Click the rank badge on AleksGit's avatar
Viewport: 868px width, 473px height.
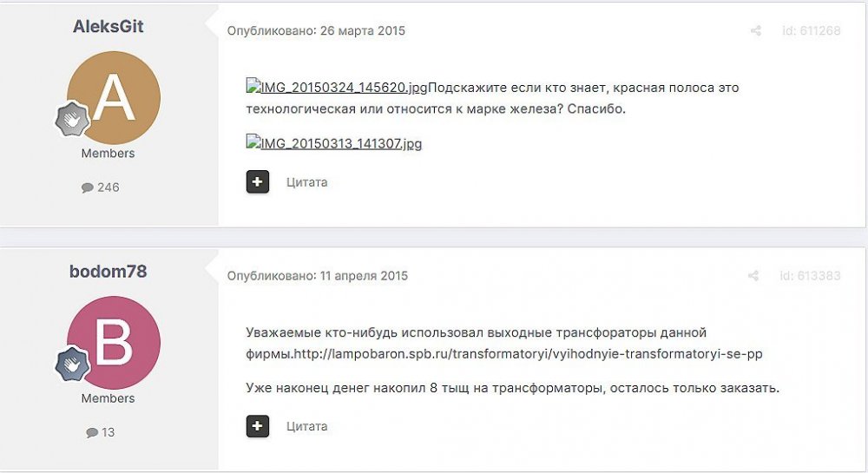pyautogui.click(x=73, y=121)
